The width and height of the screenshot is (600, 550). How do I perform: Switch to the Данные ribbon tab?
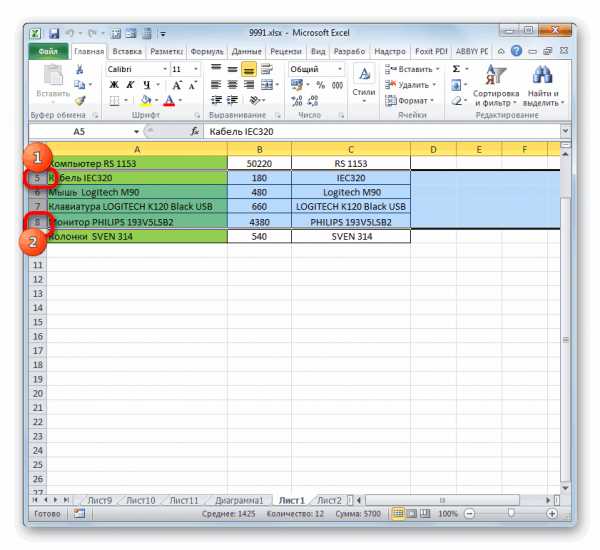point(247,51)
